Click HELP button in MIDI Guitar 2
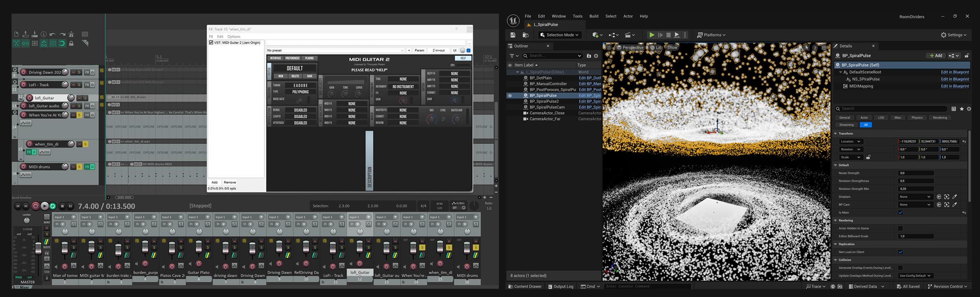 [463, 58]
